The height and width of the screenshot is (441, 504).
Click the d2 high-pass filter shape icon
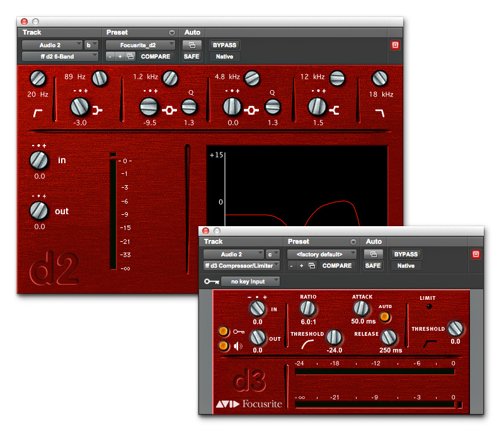click(x=38, y=113)
